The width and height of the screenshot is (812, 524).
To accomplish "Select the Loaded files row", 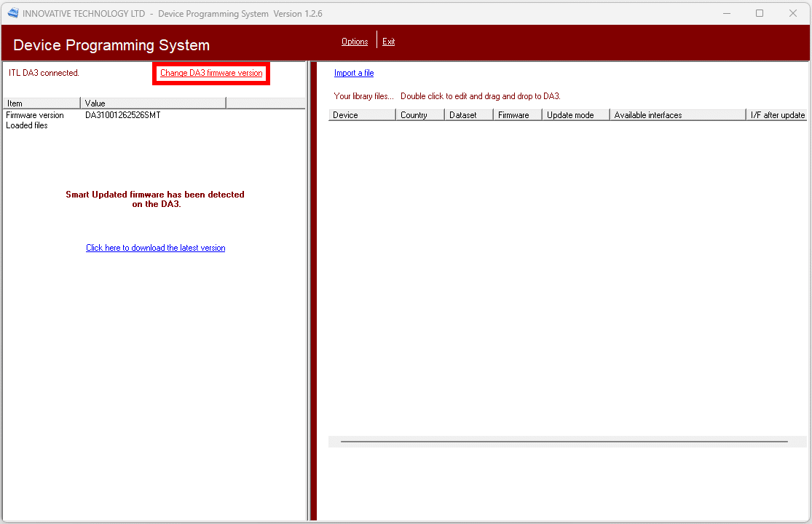I will pos(27,125).
